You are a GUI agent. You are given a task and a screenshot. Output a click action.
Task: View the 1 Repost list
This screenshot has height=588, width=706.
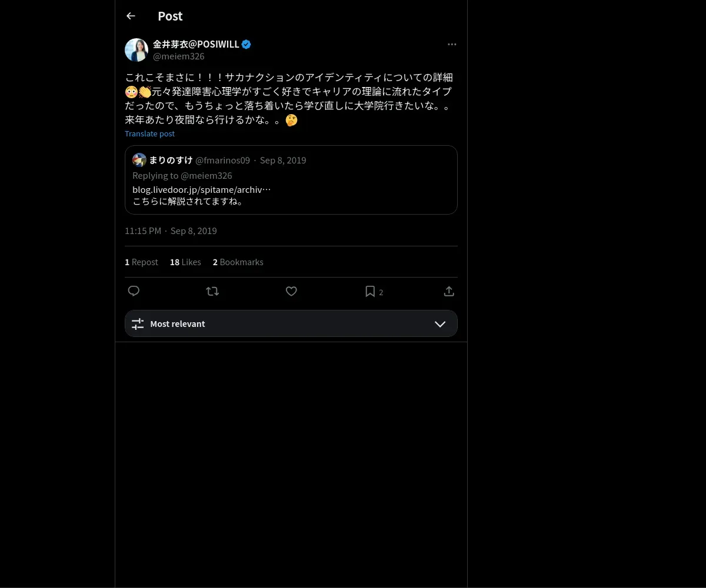[x=141, y=262]
